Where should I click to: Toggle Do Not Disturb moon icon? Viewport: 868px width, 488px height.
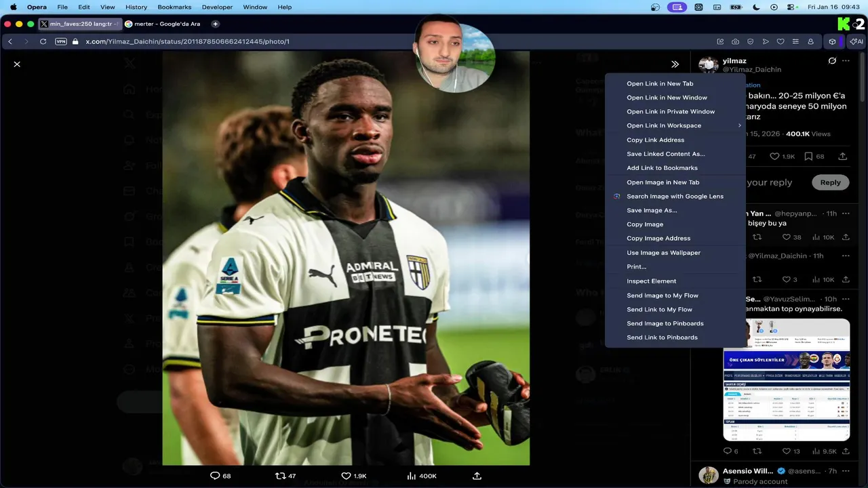[x=757, y=7]
